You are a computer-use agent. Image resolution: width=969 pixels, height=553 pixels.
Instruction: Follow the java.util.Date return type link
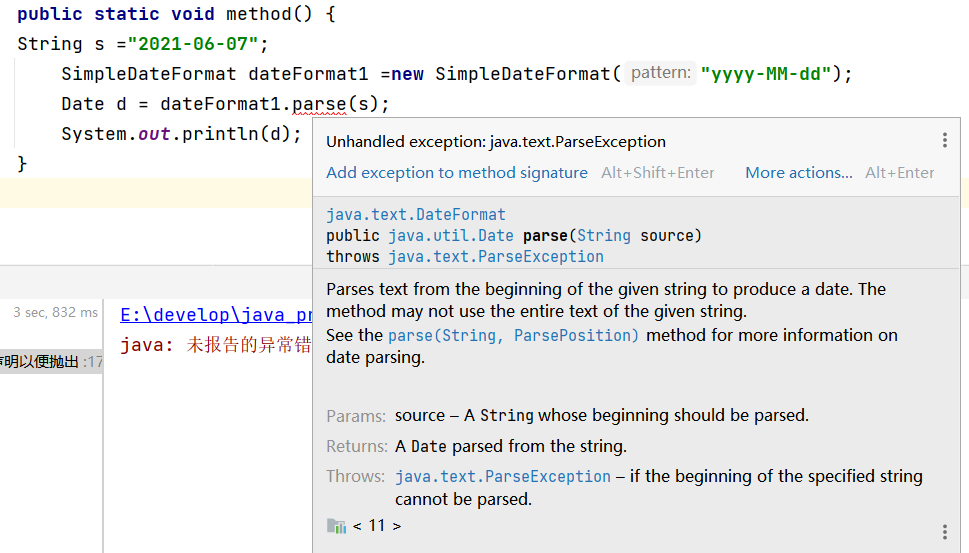[449, 236]
